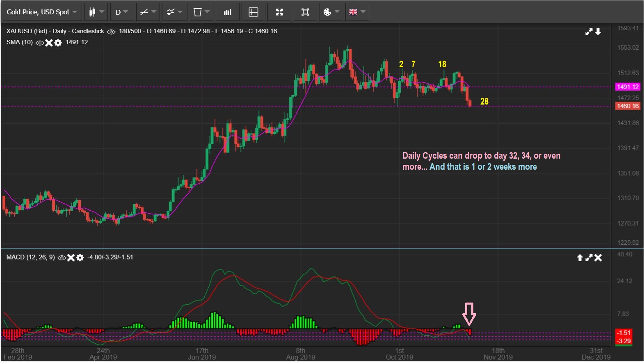This screenshot has width=644, height=362.
Task: Open the color palette theme menu
Action: (x=331, y=12)
